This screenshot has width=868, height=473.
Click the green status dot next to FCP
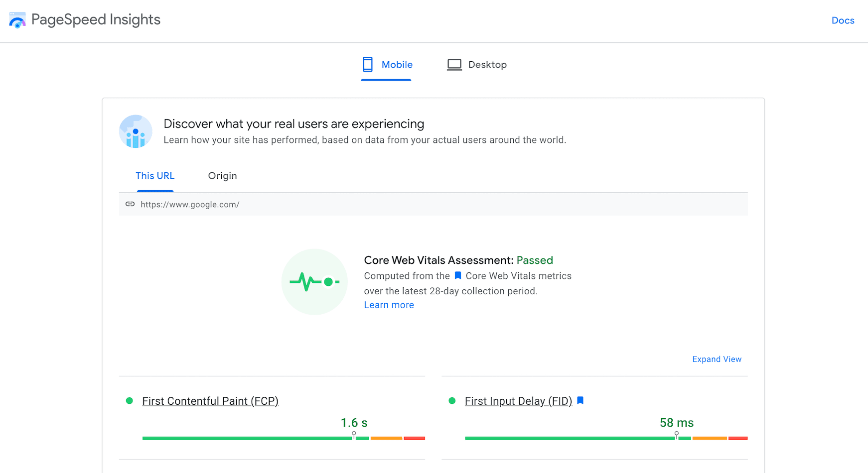(x=130, y=400)
